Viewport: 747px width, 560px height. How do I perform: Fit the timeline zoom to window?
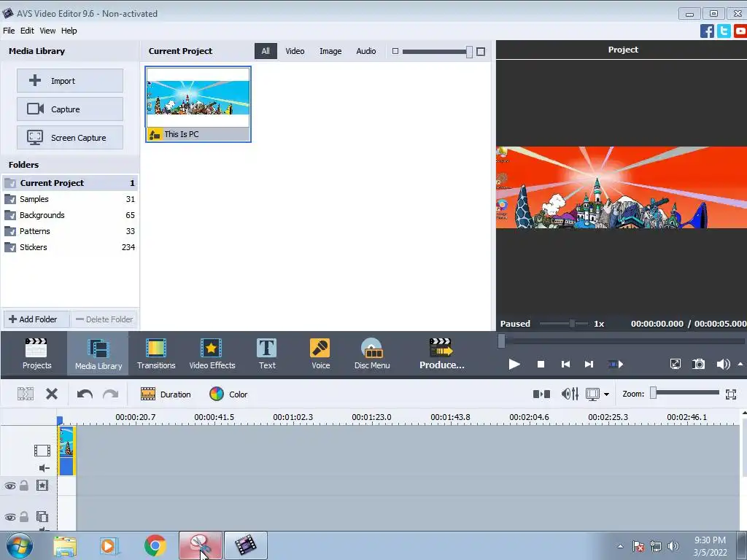click(x=731, y=394)
